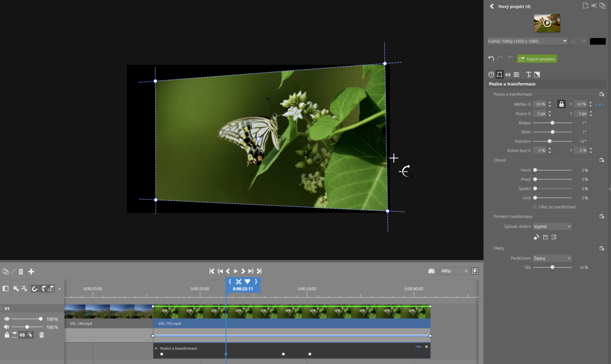Undo the last action
The height and width of the screenshot is (364, 611).
click(491, 59)
